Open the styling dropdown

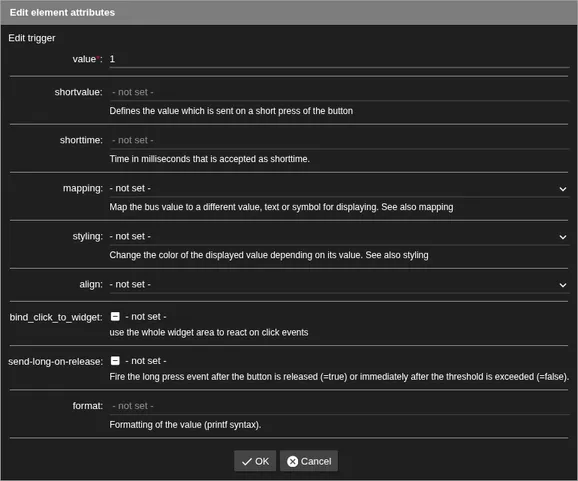[339, 237]
